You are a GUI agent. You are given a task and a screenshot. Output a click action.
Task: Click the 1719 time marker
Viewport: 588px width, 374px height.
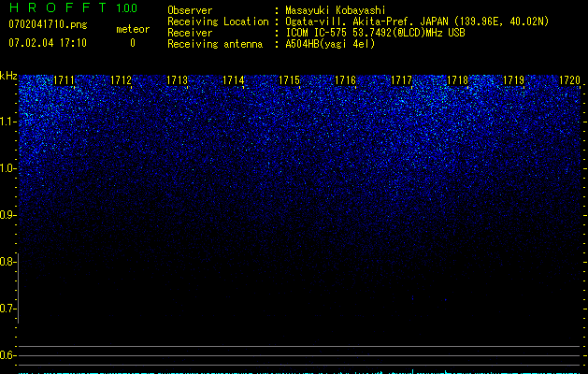click(x=513, y=80)
